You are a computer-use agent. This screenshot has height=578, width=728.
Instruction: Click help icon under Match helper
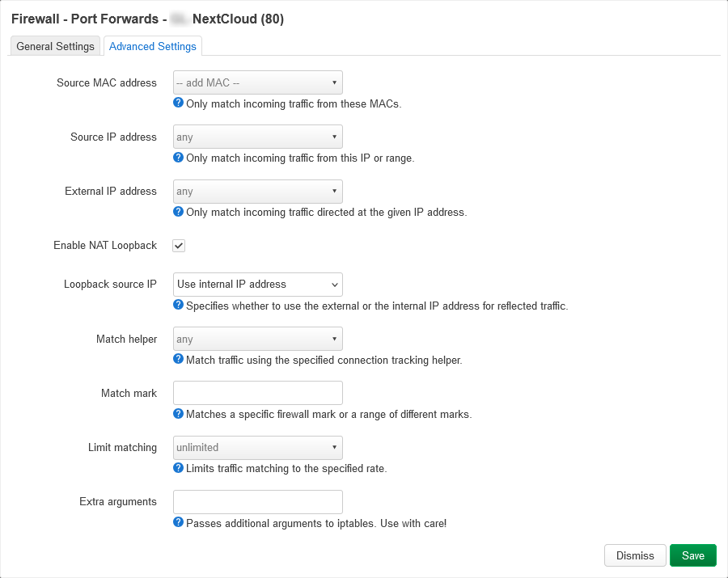point(179,360)
